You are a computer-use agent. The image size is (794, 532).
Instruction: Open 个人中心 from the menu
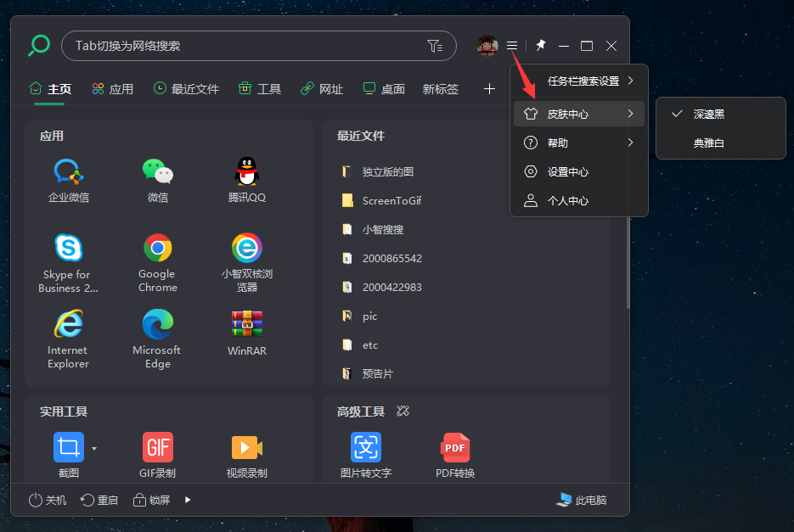point(579,200)
